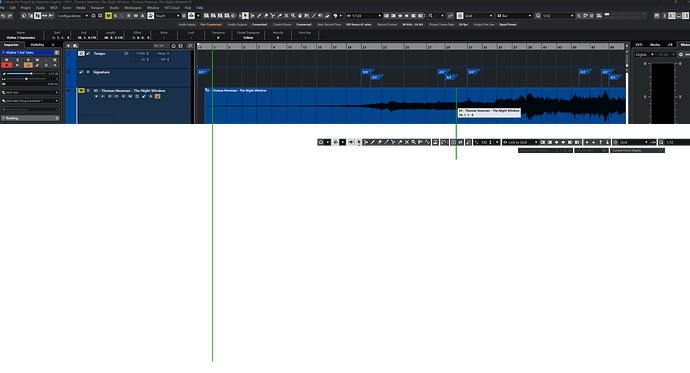Open the String Ensemble output dropdown
Image resolution: width=690 pixels, height=373 pixels.
pyautogui.click(x=30, y=101)
